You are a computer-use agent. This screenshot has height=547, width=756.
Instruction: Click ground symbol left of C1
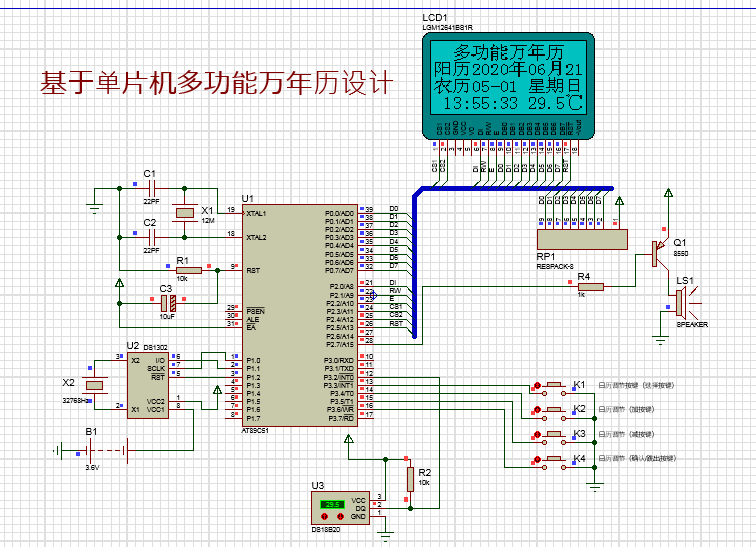pos(94,208)
